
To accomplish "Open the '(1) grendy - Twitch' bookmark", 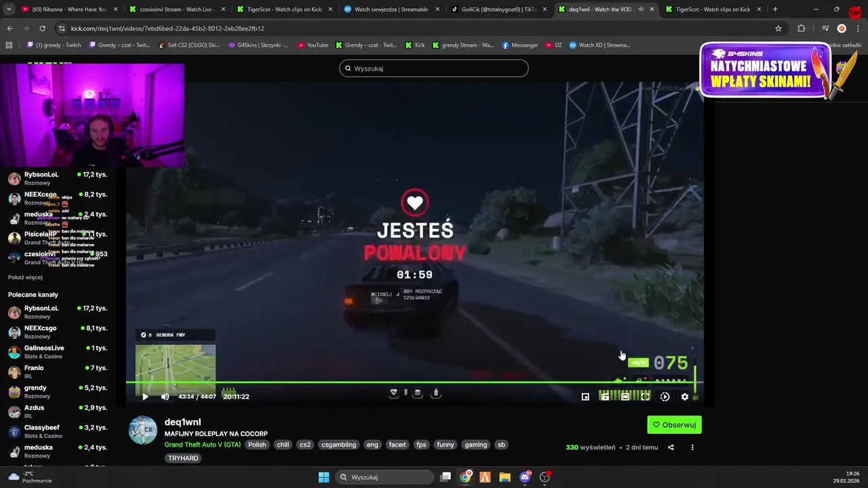I will click(54, 45).
